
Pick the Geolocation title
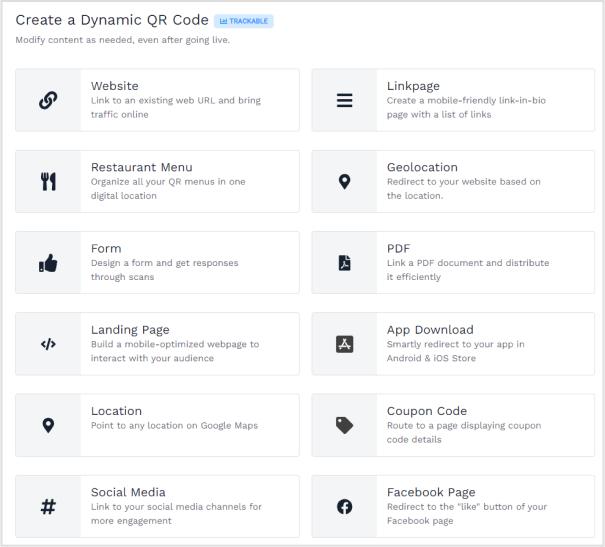[422, 167]
